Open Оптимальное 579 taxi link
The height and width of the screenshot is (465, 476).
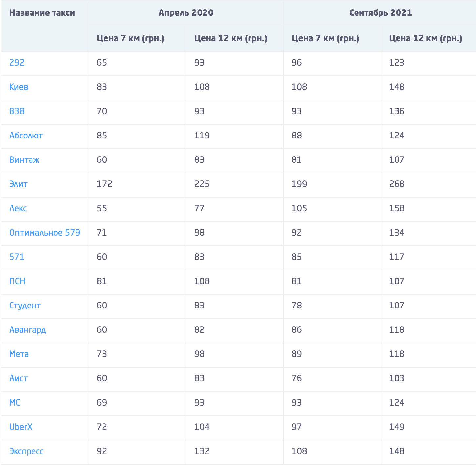[45, 232]
